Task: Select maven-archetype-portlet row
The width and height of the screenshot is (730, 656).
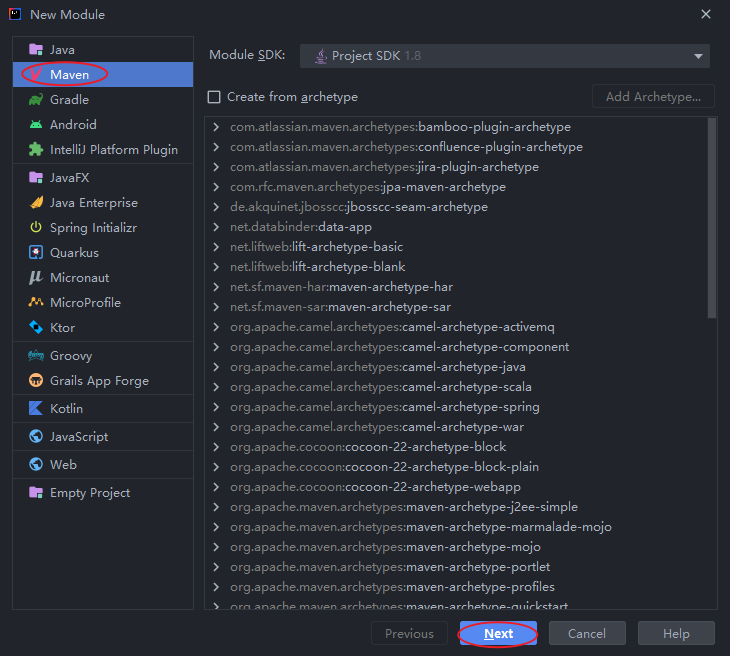Action: [x=456, y=567]
